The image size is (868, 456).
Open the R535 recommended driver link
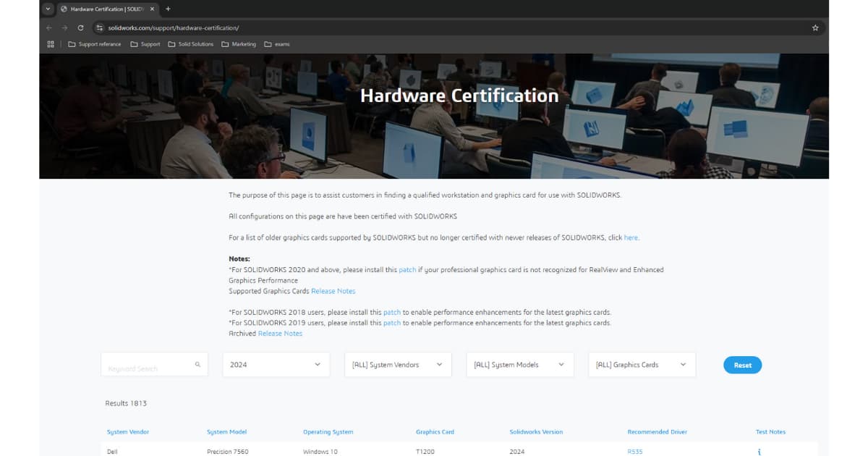634,452
